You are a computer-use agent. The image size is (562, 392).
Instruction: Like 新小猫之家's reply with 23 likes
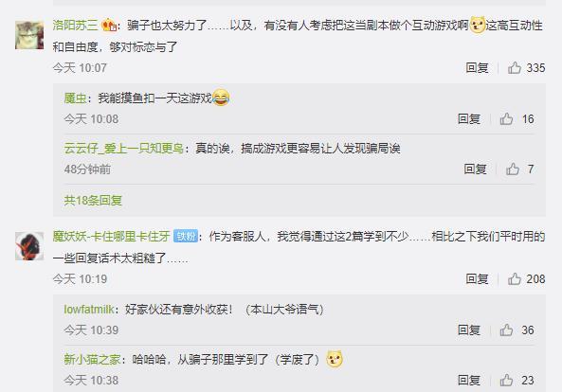point(506,381)
